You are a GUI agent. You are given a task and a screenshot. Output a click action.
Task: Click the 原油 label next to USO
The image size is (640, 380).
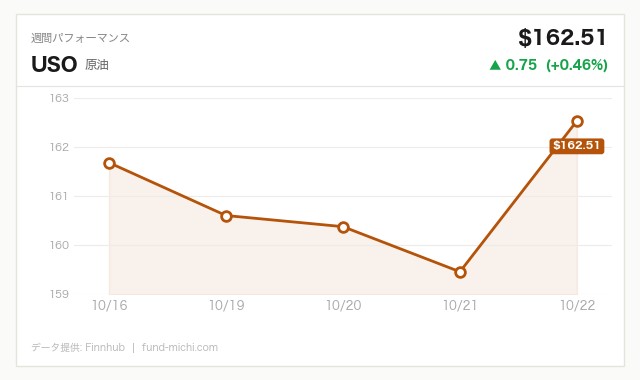point(97,65)
